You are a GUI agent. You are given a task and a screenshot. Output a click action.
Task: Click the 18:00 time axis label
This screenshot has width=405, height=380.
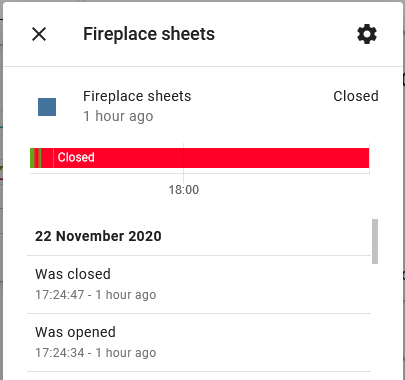click(x=184, y=190)
